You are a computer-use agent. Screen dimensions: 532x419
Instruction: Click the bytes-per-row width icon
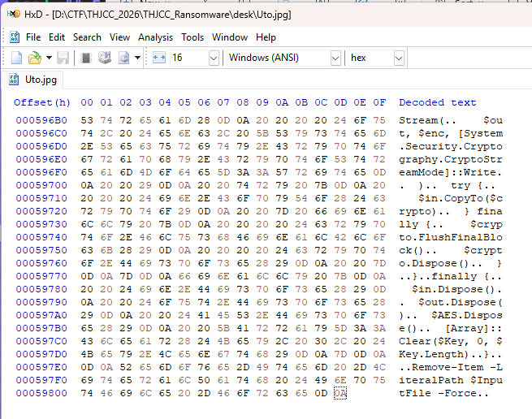[x=158, y=58]
